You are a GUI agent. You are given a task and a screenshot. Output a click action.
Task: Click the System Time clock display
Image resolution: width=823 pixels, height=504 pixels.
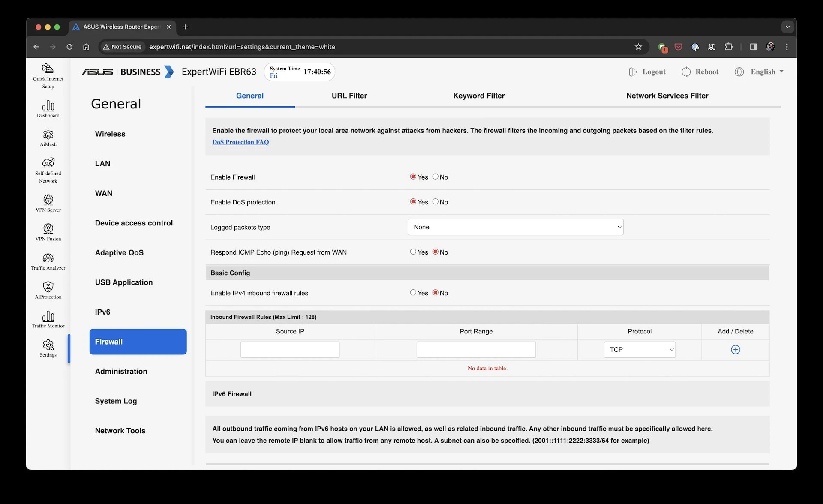pyautogui.click(x=300, y=72)
